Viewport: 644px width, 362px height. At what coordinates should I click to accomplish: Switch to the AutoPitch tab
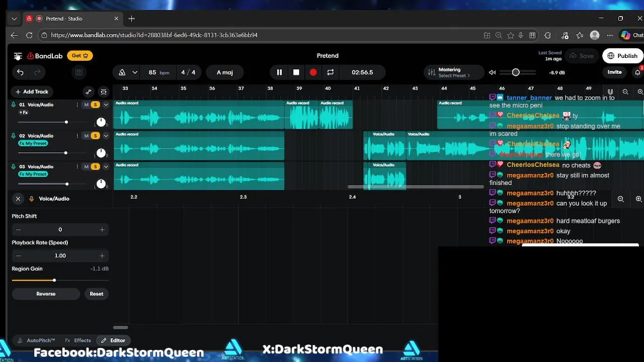pyautogui.click(x=36, y=340)
